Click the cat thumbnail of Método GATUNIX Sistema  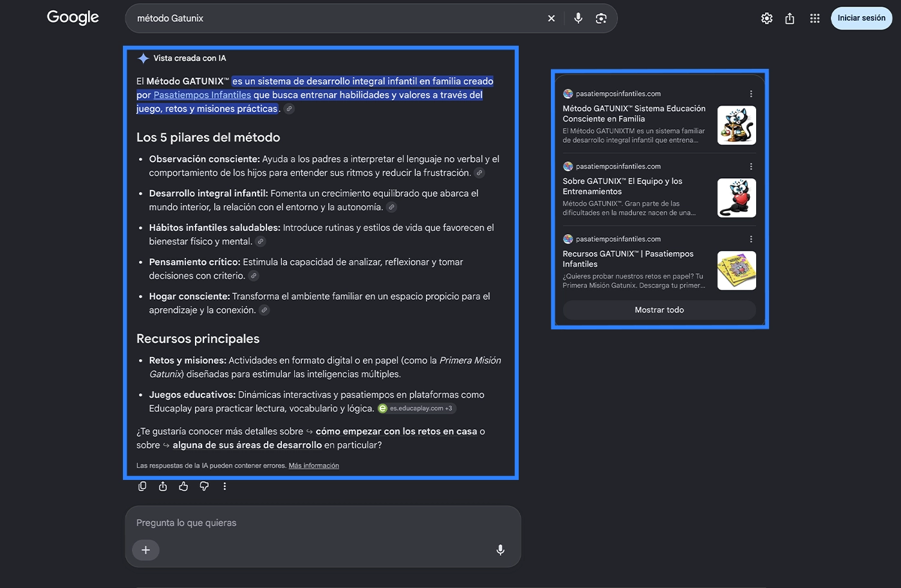(737, 125)
